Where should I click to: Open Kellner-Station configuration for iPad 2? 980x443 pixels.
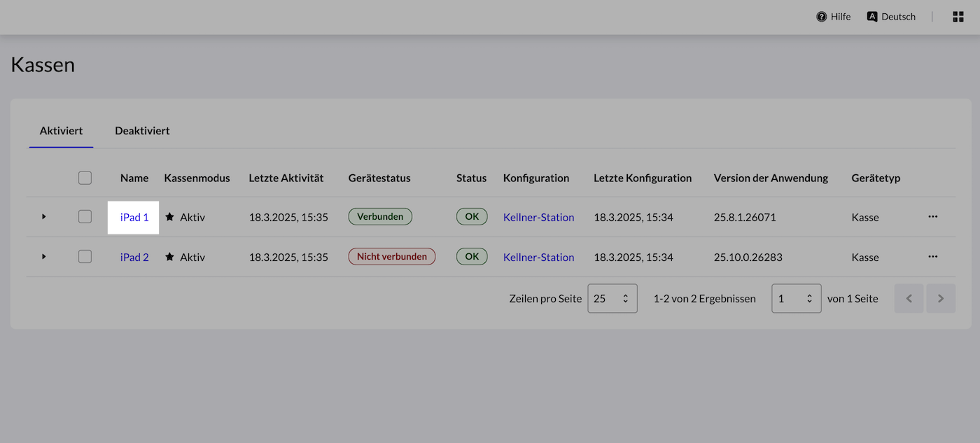pyautogui.click(x=538, y=257)
